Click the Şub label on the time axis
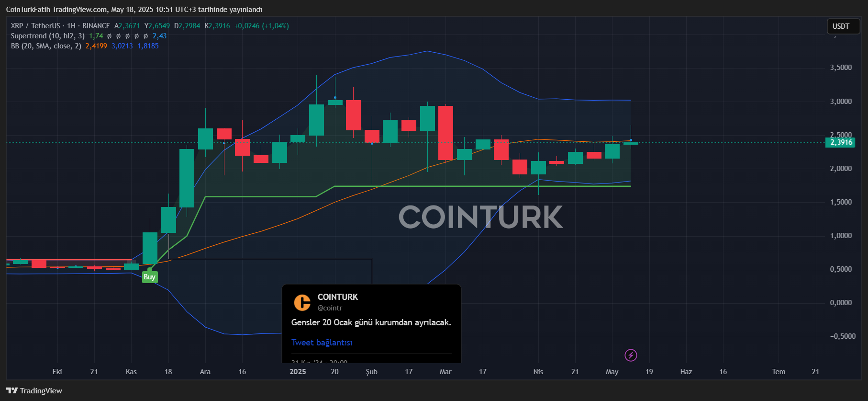868x401 pixels. tap(372, 372)
